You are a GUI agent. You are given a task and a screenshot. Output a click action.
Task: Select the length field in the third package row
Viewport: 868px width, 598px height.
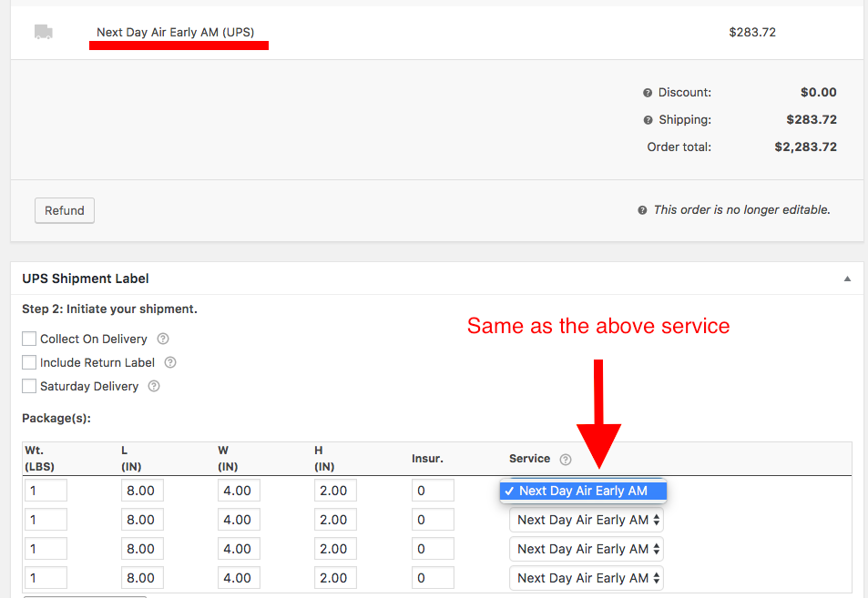pyautogui.click(x=142, y=549)
